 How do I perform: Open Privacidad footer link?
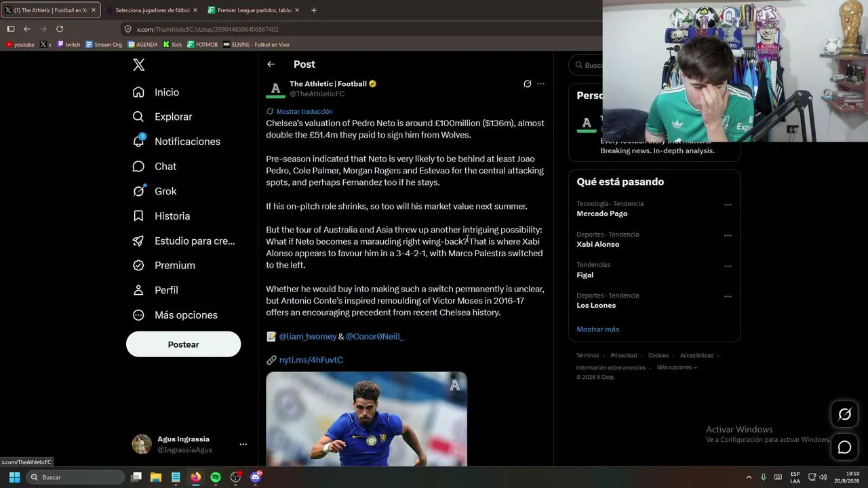coord(624,356)
